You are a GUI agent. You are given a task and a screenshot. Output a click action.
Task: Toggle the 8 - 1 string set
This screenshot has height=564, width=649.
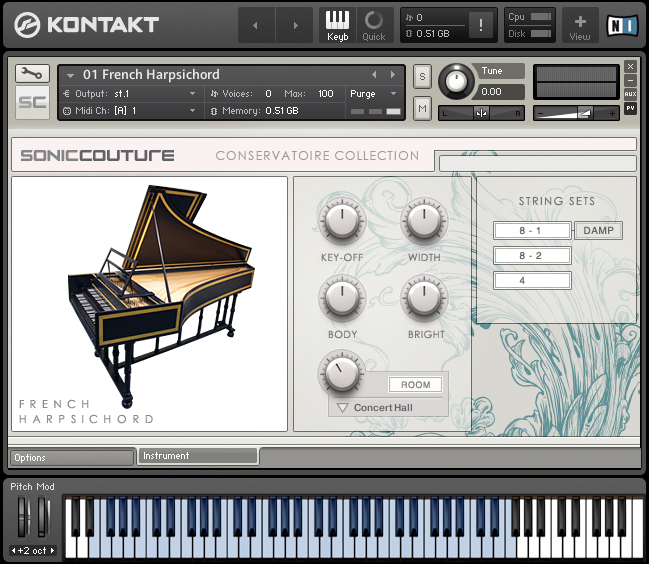click(532, 230)
